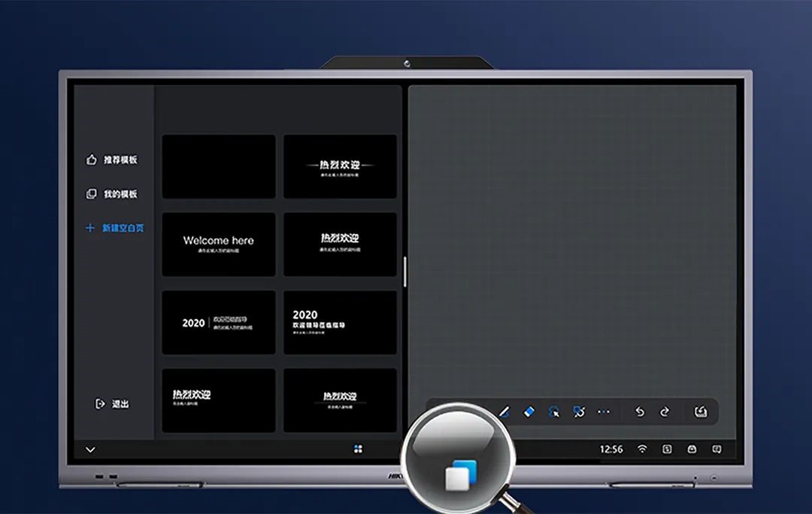
Task: Click the save/export icon in whiteboard toolbar
Action: click(x=700, y=412)
